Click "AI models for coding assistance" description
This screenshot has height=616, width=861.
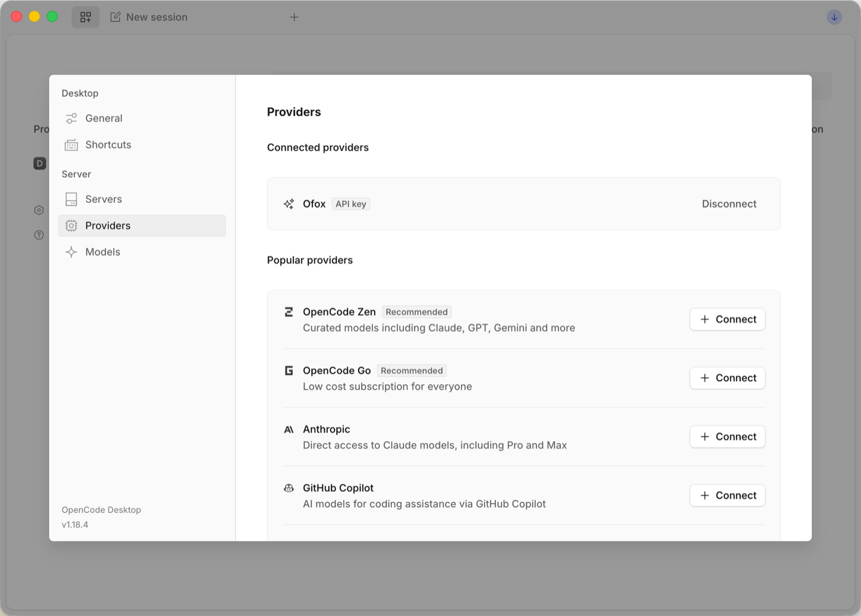pyautogui.click(x=424, y=504)
